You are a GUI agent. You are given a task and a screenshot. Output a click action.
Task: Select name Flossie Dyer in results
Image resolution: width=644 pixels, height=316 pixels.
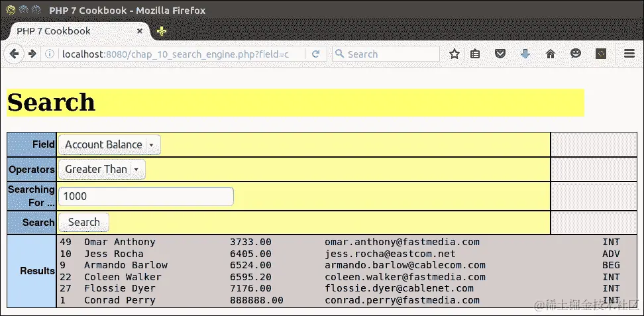[x=119, y=288]
